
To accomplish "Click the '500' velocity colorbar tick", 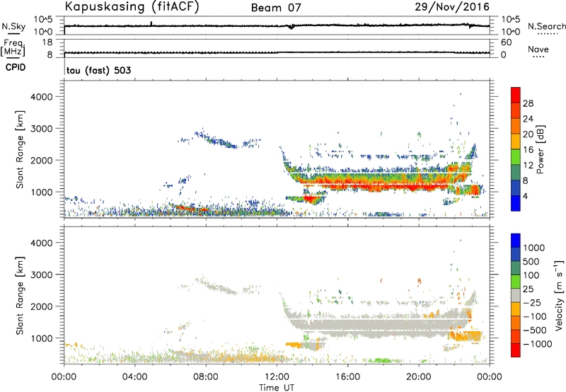I will point(533,262).
